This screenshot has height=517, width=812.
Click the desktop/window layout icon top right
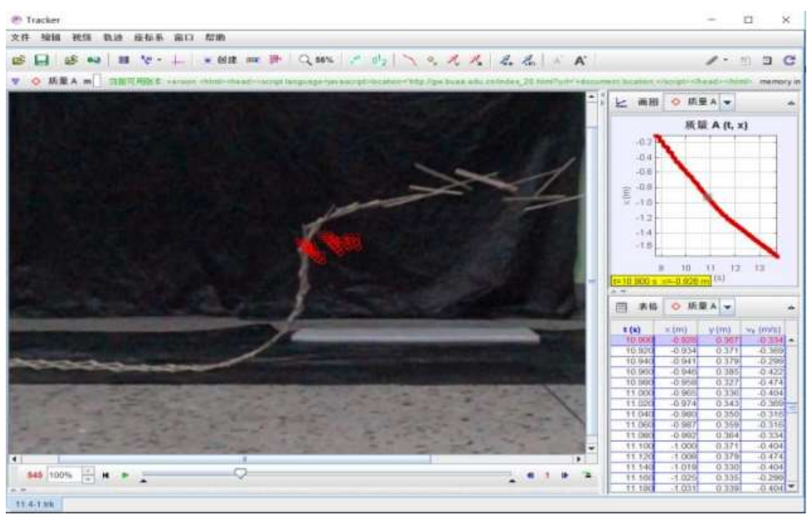tap(767, 61)
